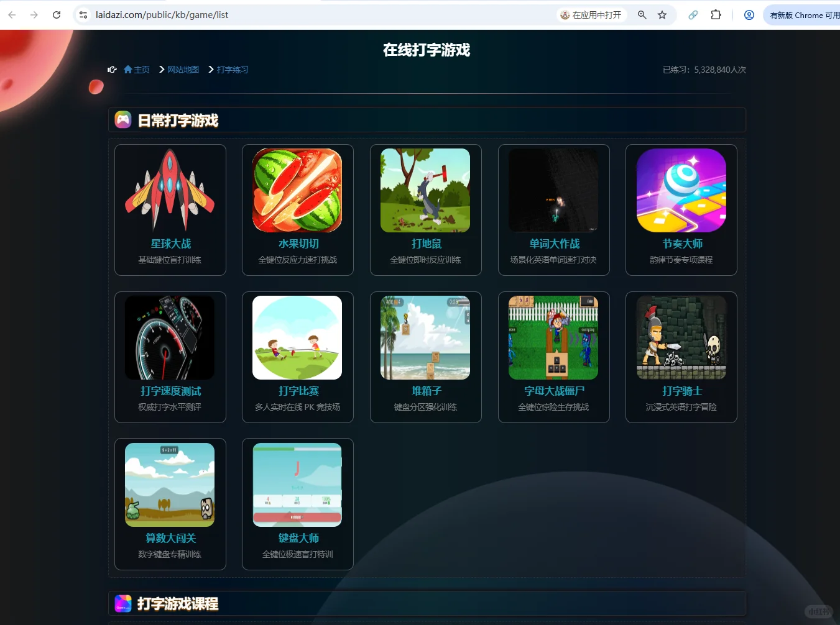Open the 打字速度测试 speedometer image
This screenshot has height=625, width=840.
(170, 337)
